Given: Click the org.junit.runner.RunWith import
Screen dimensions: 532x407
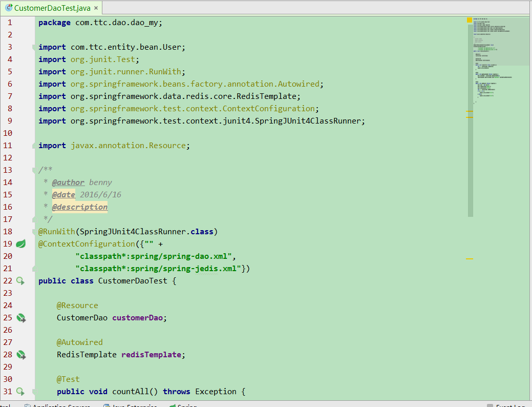Looking at the screenshot, I should (112, 72).
